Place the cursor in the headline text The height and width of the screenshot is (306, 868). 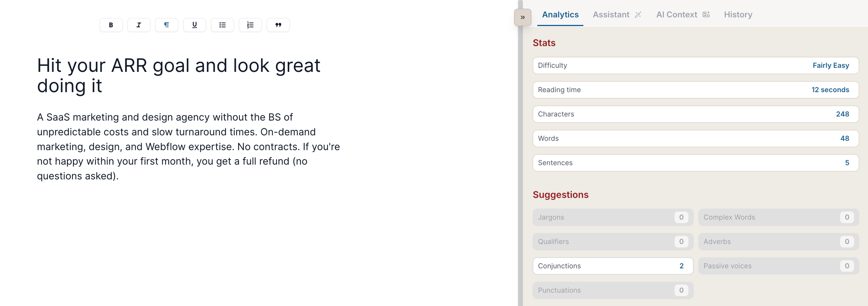point(179,76)
